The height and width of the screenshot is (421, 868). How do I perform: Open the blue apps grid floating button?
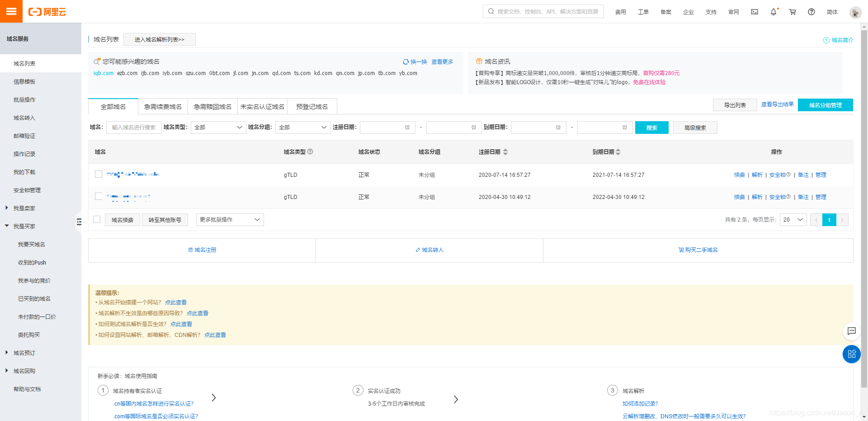[852, 354]
